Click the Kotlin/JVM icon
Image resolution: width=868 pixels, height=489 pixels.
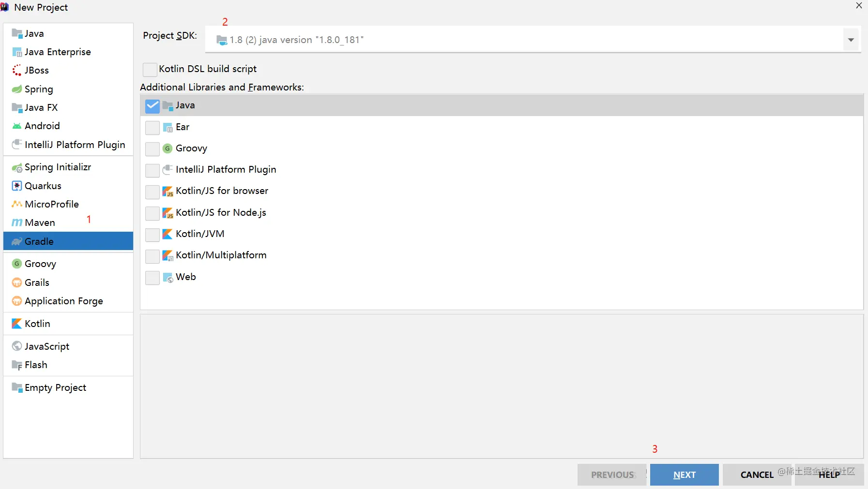tap(168, 234)
